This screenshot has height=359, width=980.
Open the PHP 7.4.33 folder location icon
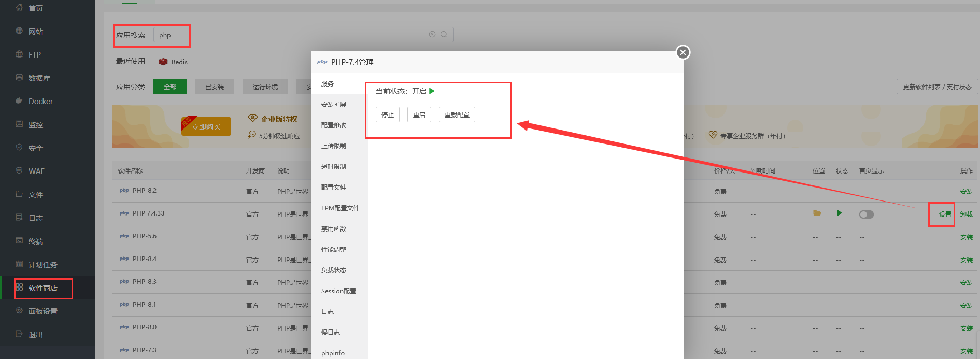click(x=817, y=213)
